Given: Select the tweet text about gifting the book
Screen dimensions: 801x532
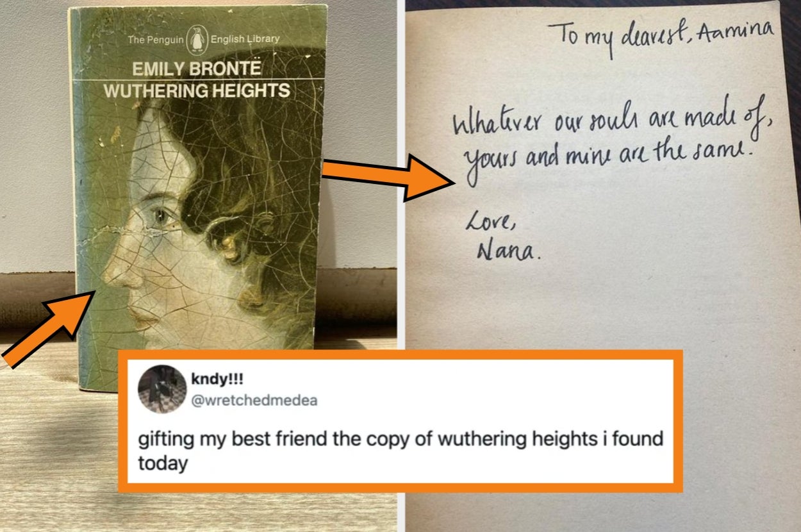Looking at the screenshot, I should 400,451.
